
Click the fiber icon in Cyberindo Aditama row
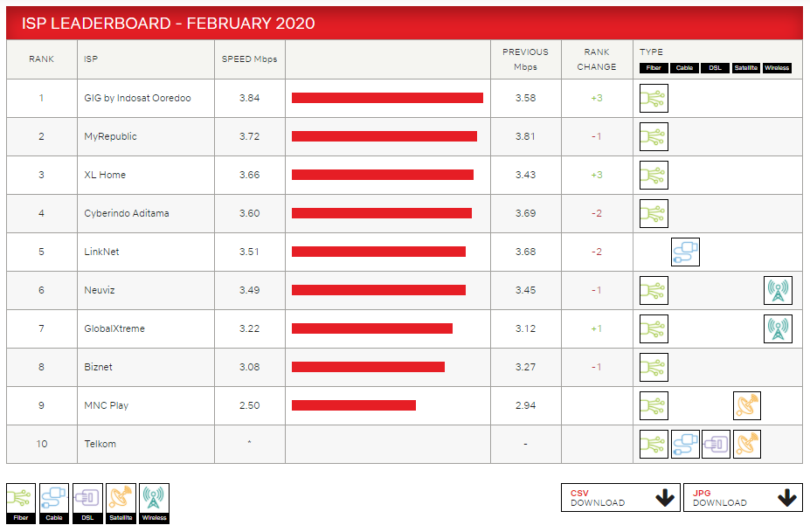tap(654, 213)
